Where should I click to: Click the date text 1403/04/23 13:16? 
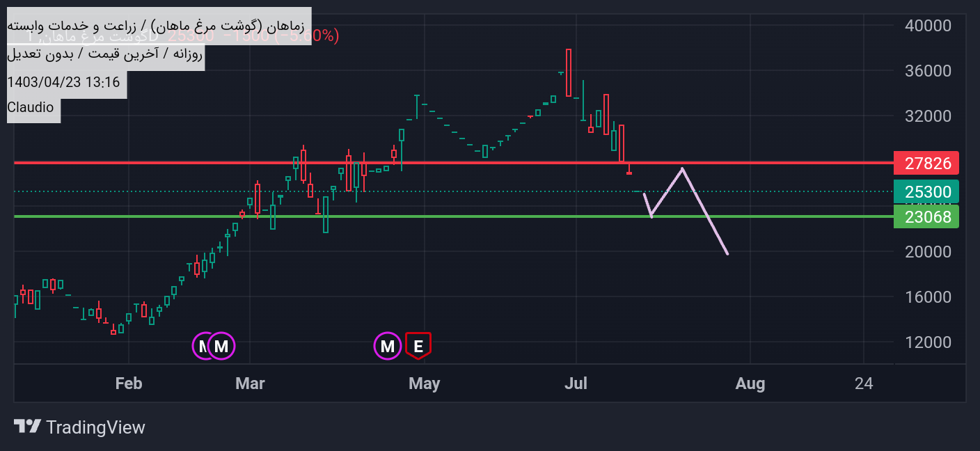click(x=63, y=82)
